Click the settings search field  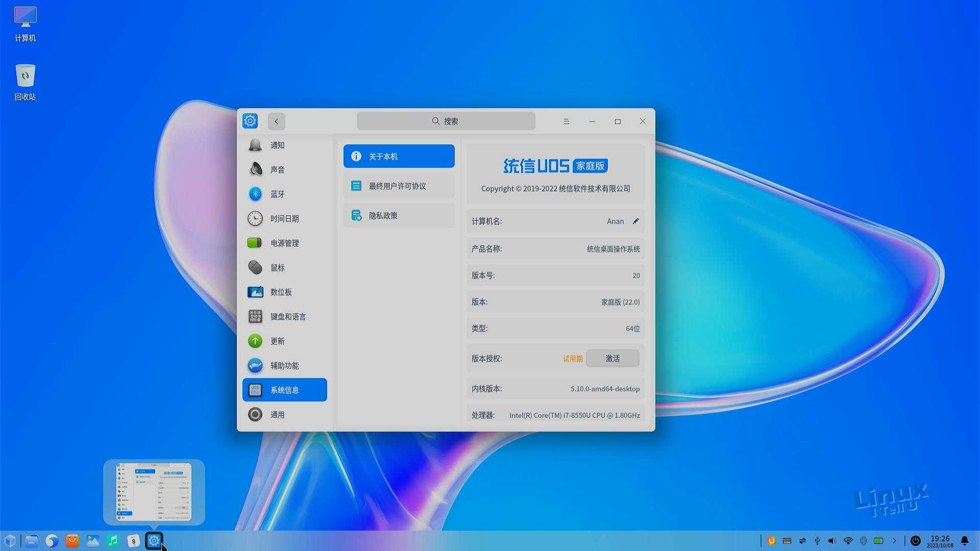pyautogui.click(x=446, y=121)
